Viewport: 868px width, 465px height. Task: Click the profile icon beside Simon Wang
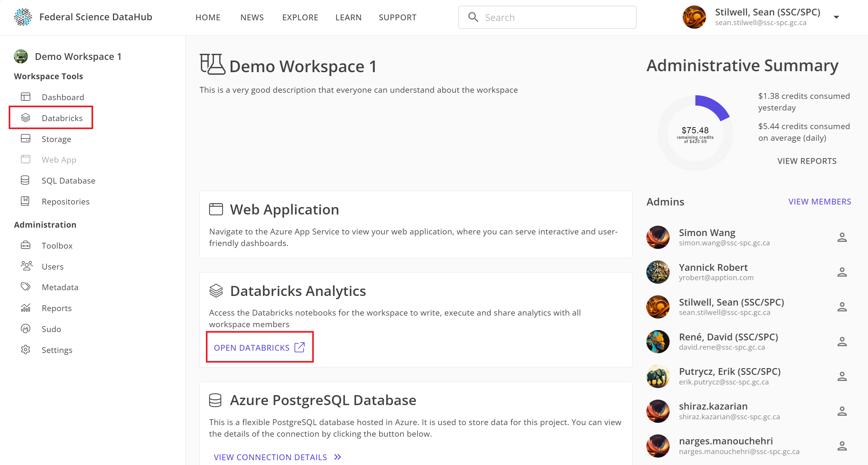tap(843, 237)
